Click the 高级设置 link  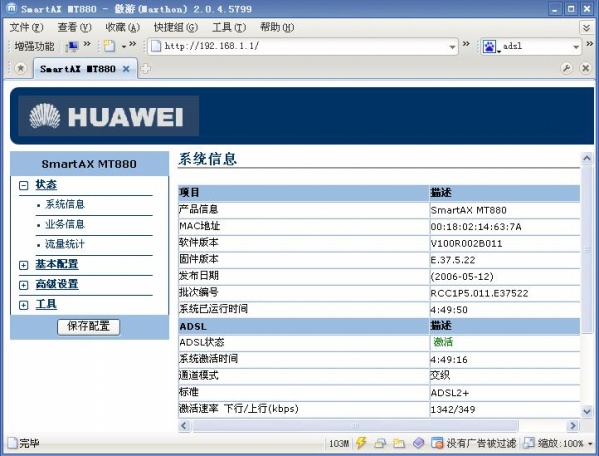tap(57, 284)
